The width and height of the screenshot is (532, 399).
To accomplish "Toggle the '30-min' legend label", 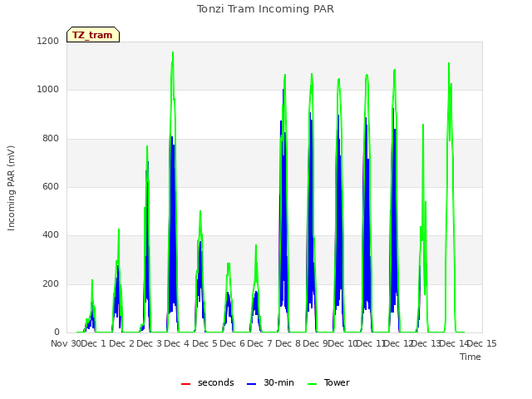I will tap(278, 382).
